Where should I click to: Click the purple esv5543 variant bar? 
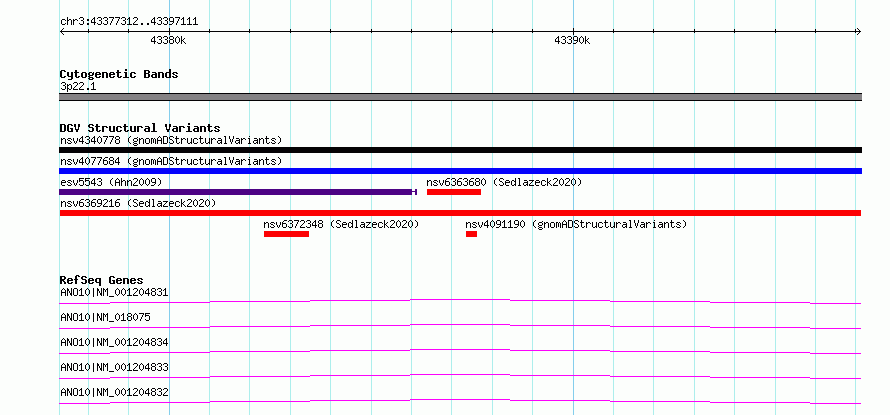tap(238, 192)
